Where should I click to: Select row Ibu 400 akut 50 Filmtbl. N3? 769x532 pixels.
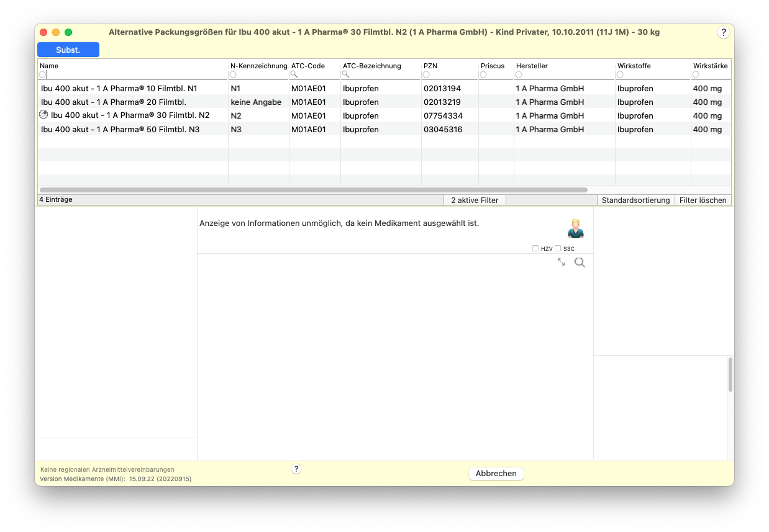pyautogui.click(x=384, y=129)
